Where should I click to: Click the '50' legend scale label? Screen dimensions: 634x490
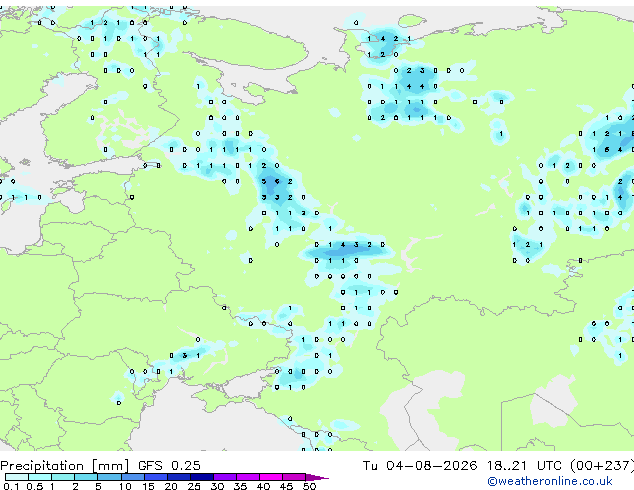[309, 486]
